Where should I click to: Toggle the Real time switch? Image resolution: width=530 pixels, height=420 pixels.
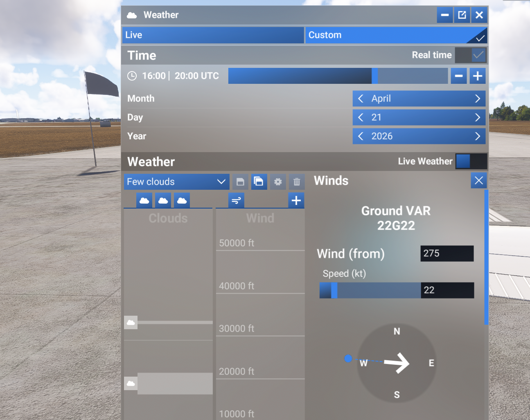point(471,55)
